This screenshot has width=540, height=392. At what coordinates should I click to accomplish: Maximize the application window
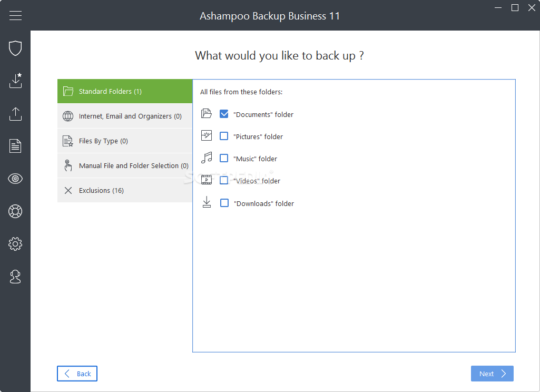515,7
